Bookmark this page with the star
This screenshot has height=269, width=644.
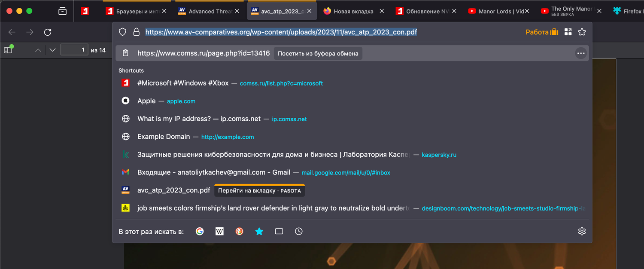(582, 32)
